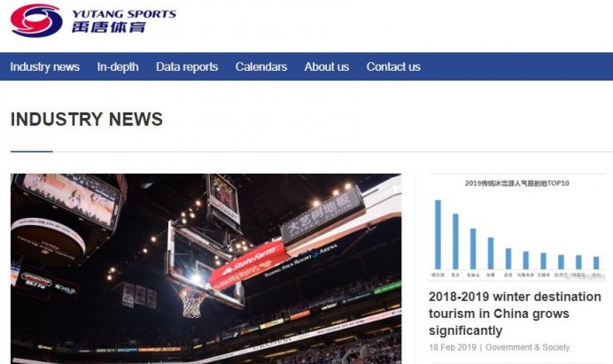Open the Contact us page
613x364 pixels.
pos(393,66)
